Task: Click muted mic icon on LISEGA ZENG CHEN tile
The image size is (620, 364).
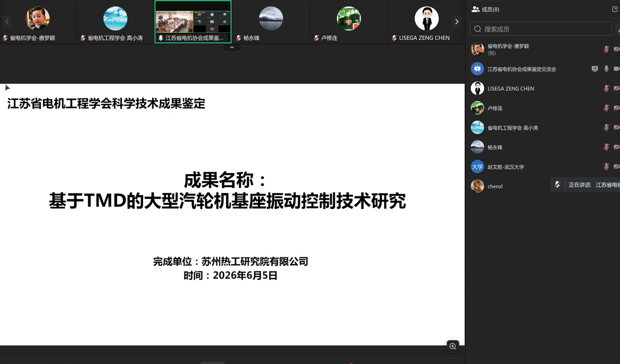Action: coord(394,38)
